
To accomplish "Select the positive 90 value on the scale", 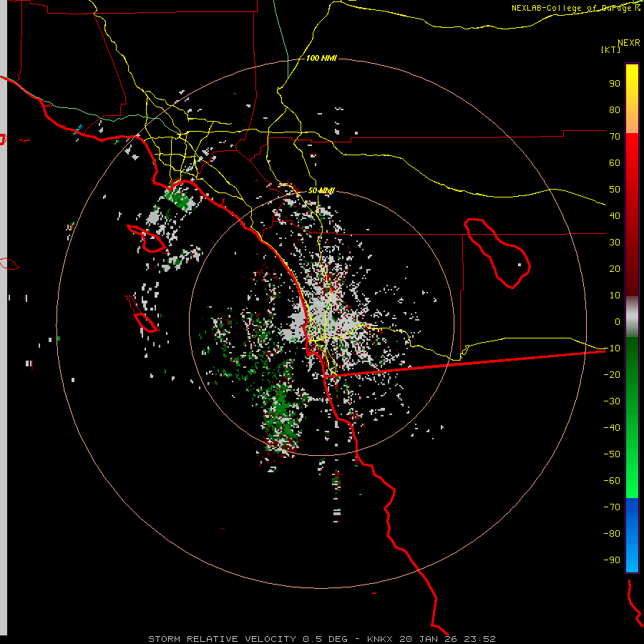I will tap(615, 84).
